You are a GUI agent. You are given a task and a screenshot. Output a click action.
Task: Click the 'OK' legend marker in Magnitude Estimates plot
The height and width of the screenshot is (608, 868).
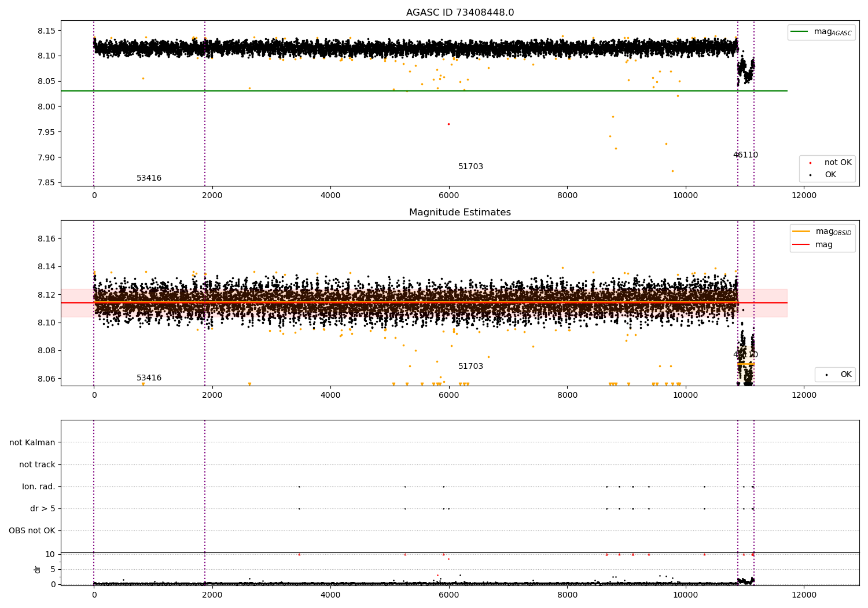[826, 375]
